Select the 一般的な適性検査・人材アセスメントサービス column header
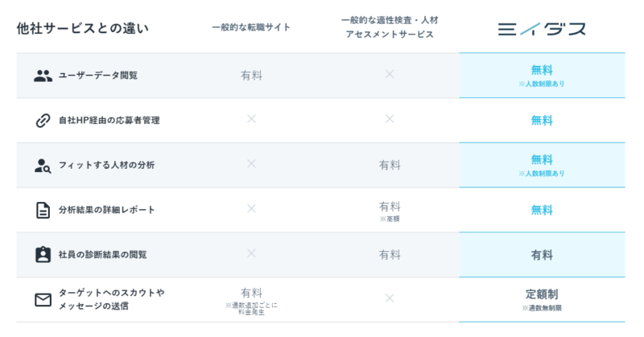644x337 pixels. (390, 29)
